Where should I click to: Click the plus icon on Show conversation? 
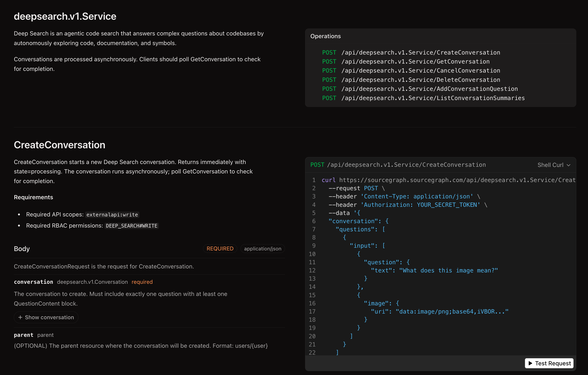tap(20, 317)
